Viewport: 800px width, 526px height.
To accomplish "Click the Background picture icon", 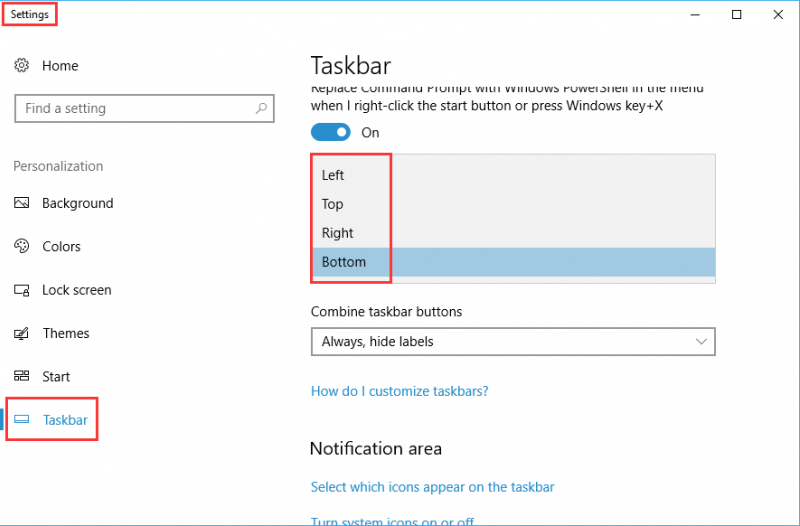I will coord(21,203).
